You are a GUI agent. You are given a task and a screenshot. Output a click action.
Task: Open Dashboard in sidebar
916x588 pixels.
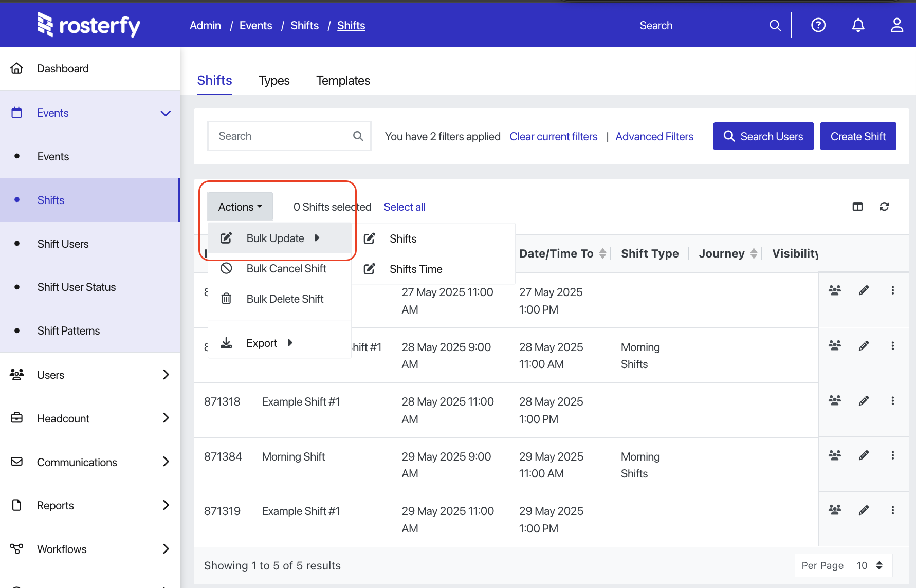(x=90, y=68)
